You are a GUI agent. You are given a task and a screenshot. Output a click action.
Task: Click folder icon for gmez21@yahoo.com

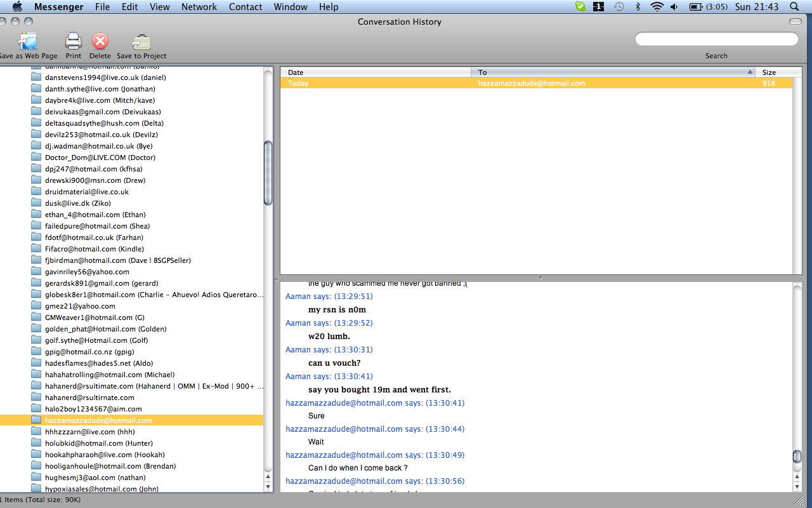(36, 306)
